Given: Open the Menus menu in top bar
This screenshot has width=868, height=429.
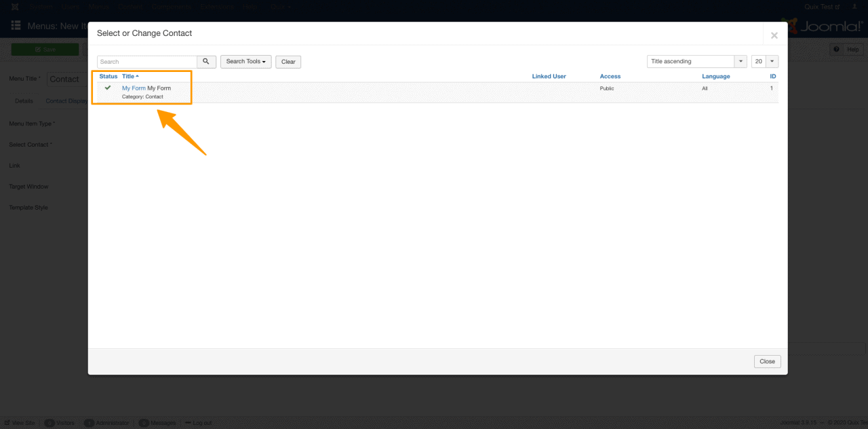Looking at the screenshot, I should click(99, 7).
